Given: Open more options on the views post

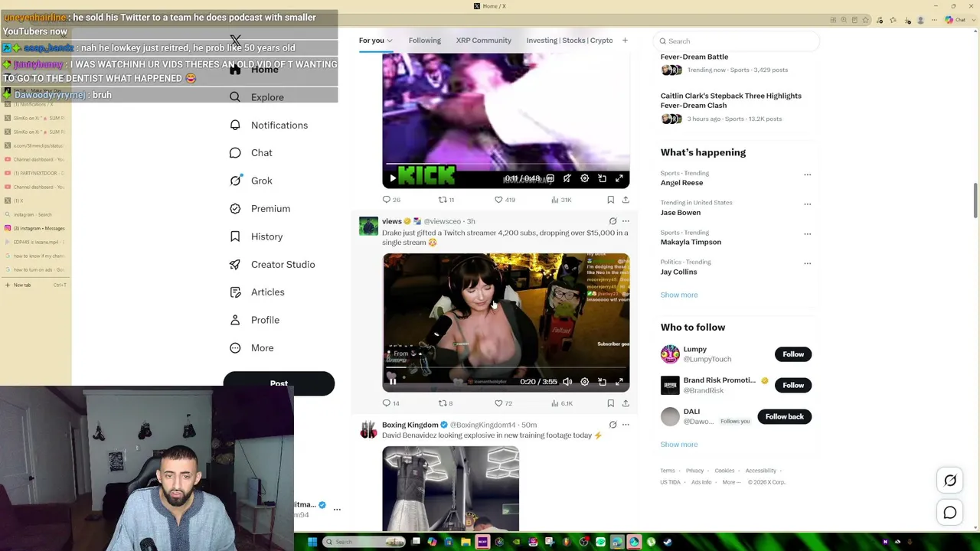Looking at the screenshot, I should [626, 221].
